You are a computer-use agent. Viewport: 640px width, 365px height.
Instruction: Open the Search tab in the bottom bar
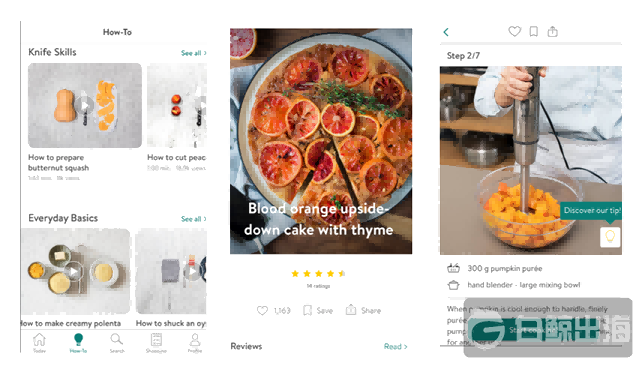117,343
